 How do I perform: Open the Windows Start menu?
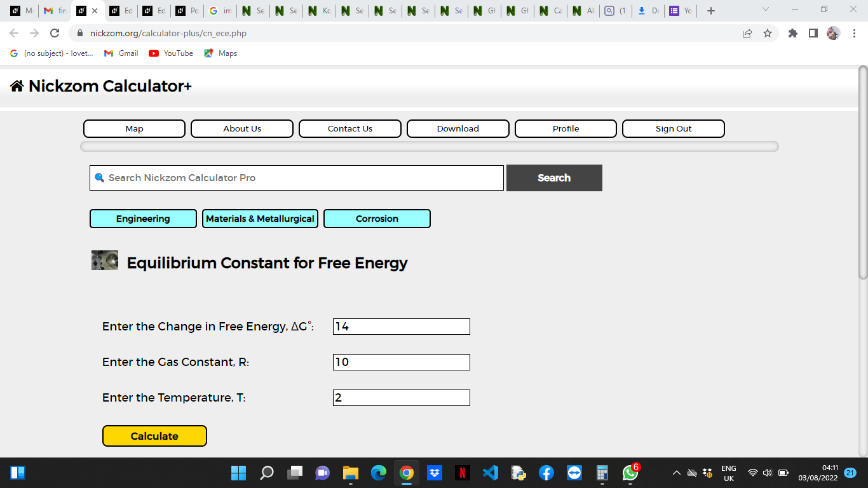pyautogui.click(x=238, y=473)
